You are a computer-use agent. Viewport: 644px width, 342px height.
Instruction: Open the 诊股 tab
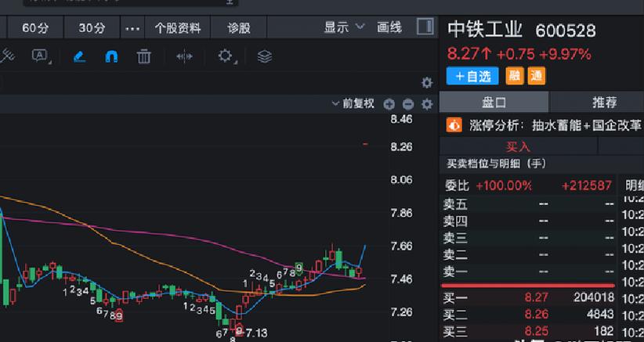pyautogui.click(x=239, y=28)
